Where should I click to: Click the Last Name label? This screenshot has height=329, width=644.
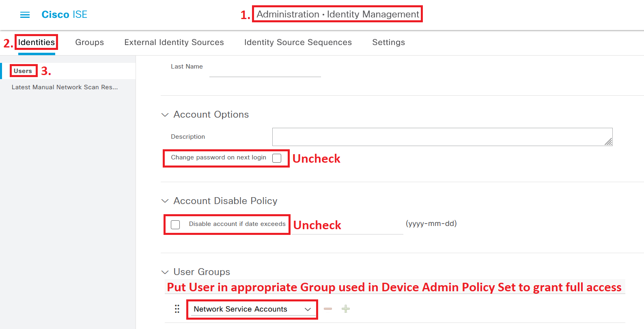point(187,67)
